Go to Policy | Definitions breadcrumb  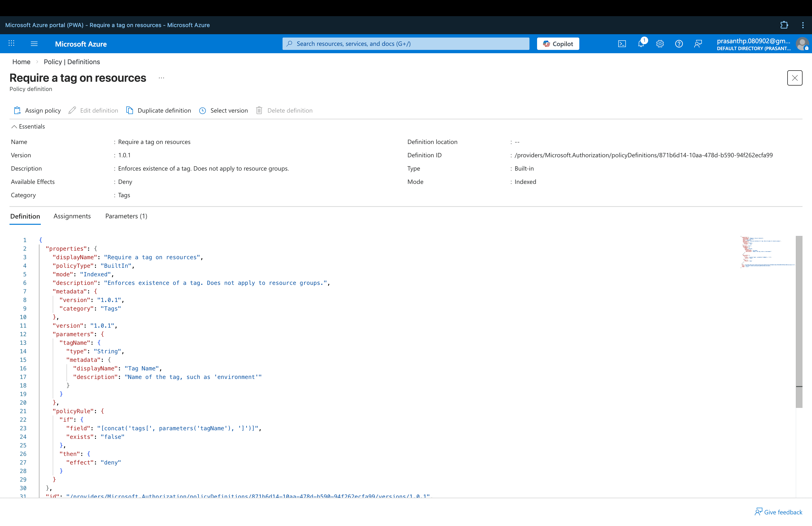coord(72,62)
